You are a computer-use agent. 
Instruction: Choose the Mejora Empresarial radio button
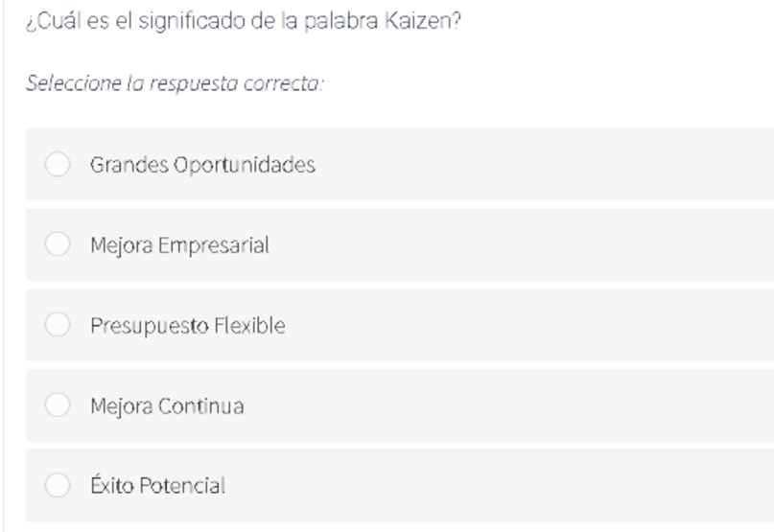[58, 244]
